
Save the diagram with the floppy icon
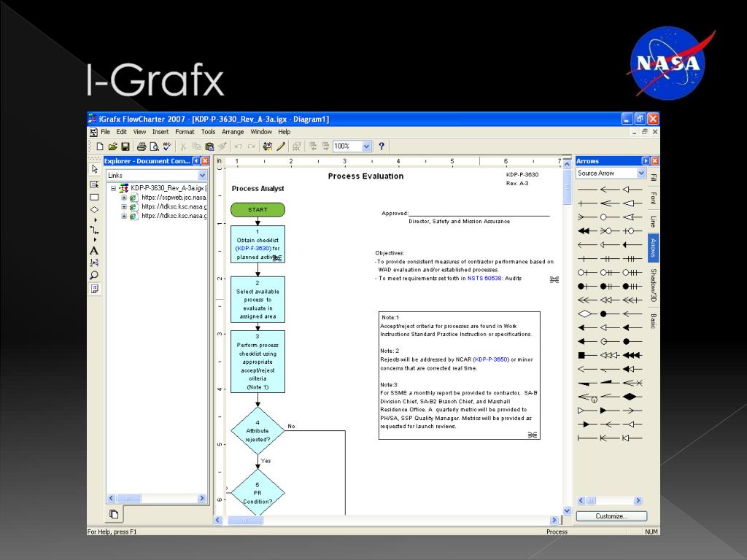click(x=125, y=146)
